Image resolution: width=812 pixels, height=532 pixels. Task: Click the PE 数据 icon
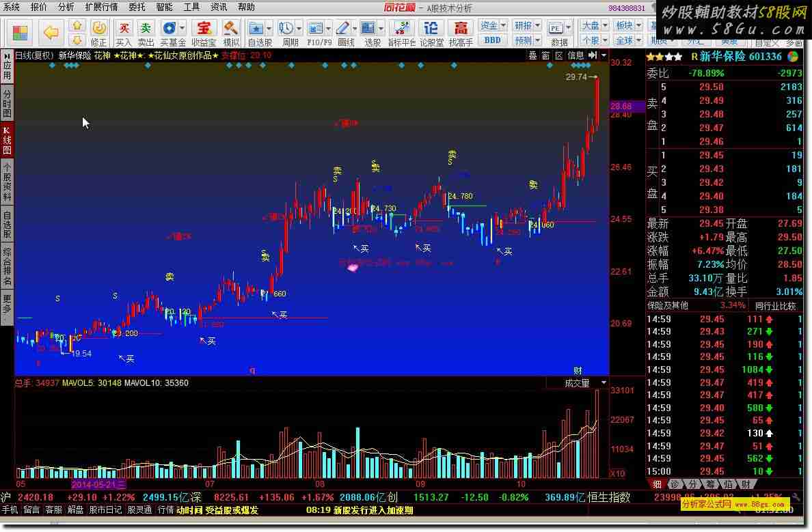[556, 29]
